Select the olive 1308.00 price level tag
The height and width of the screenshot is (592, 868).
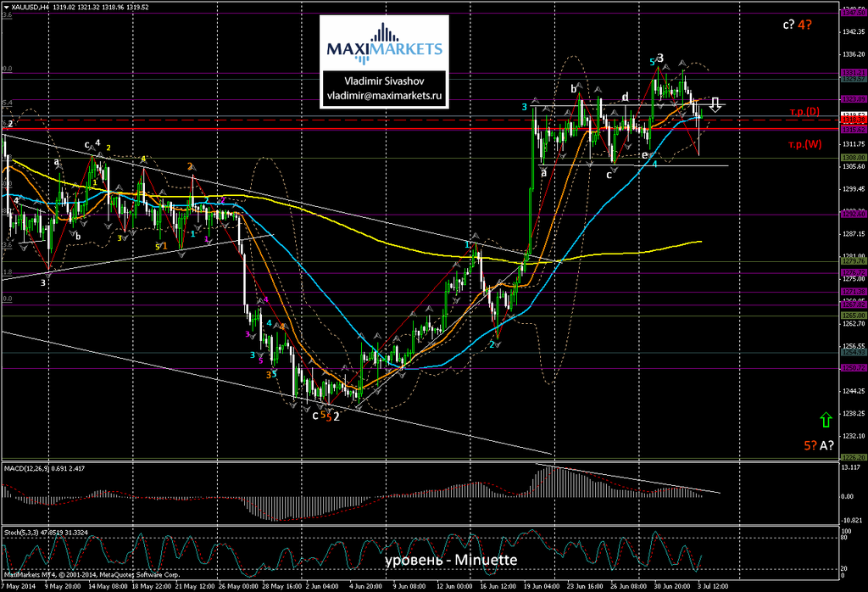852,158
